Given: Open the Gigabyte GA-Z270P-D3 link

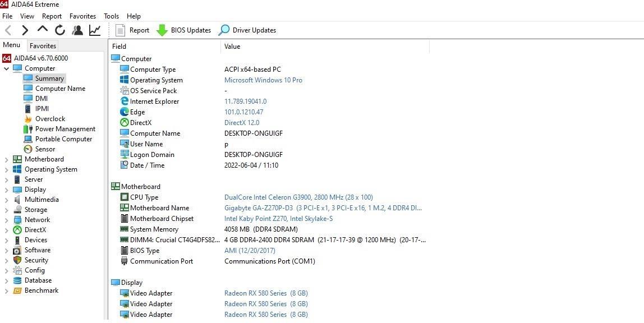Looking at the screenshot, I should pyautogui.click(x=323, y=208).
